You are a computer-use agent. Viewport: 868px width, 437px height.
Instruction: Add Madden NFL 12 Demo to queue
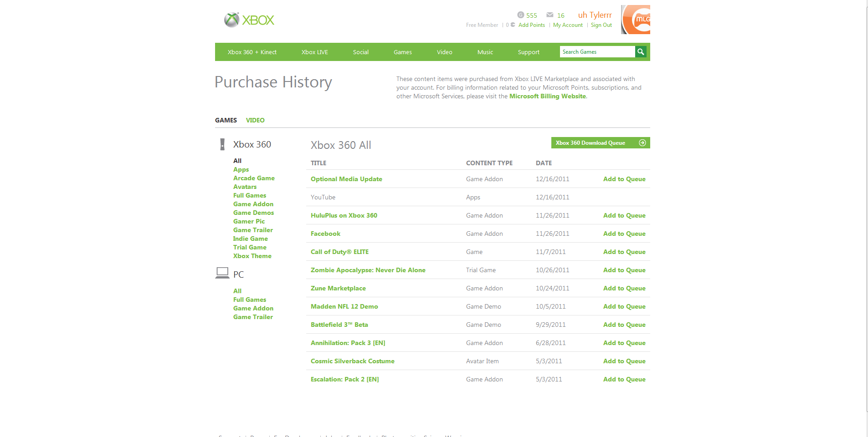pyautogui.click(x=624, y=306)
